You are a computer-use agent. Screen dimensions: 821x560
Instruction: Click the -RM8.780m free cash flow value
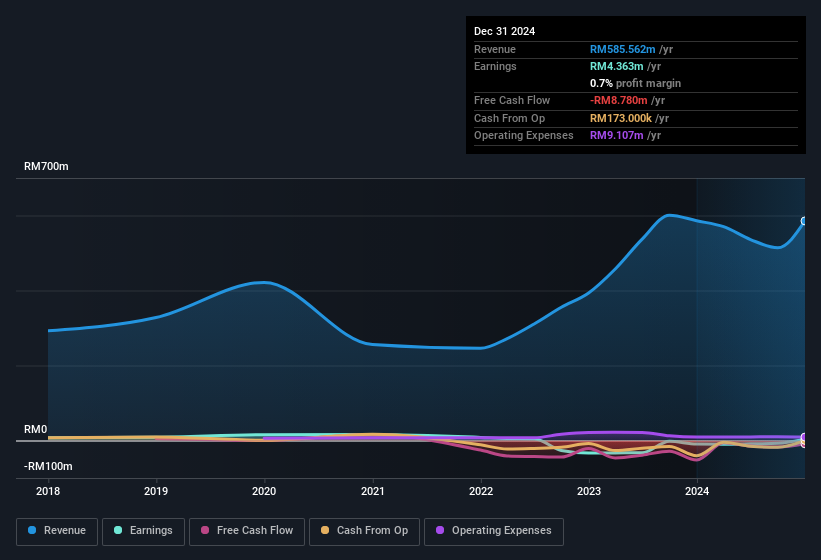tap(618, 100)
